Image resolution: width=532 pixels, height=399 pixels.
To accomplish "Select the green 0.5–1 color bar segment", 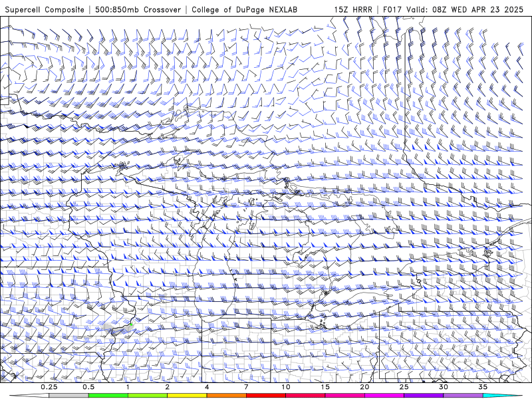I will click(x=108, y=396).
